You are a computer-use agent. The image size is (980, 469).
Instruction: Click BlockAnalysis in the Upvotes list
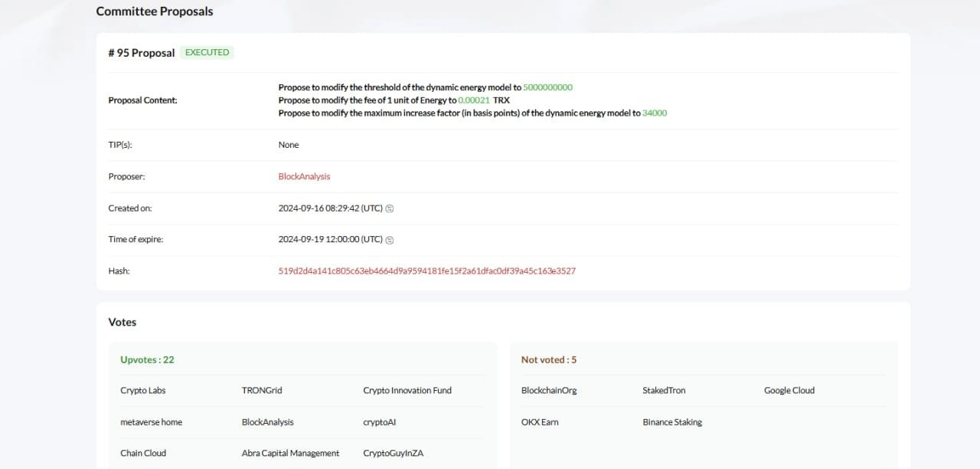point(268,421)
